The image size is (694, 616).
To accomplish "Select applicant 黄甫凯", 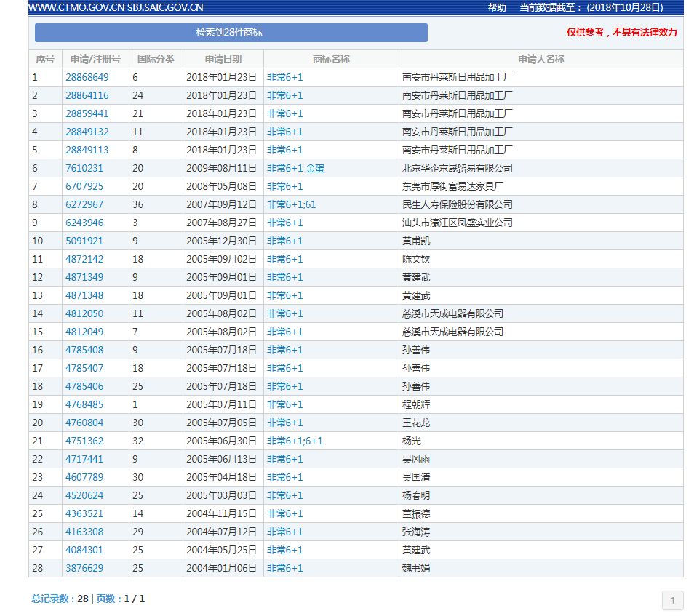I will click(x=416, y=241).
